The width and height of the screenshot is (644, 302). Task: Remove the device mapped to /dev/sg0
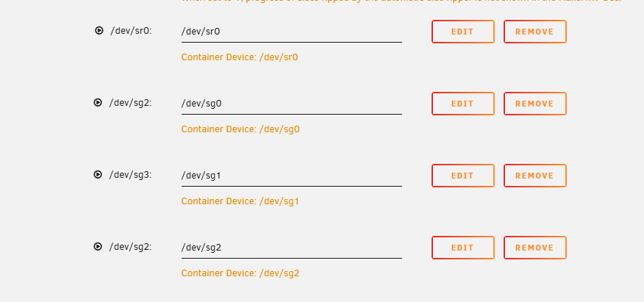click(535, 104)
